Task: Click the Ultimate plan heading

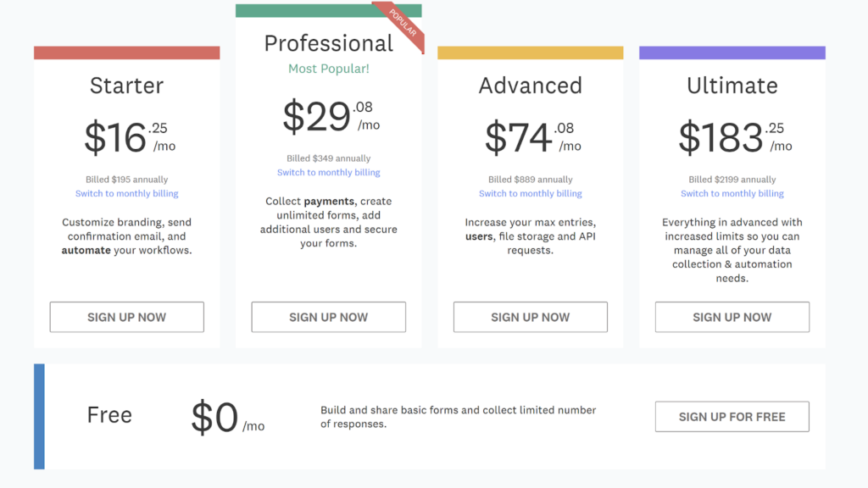Action: pyautogui.click(x=732, y=86)
